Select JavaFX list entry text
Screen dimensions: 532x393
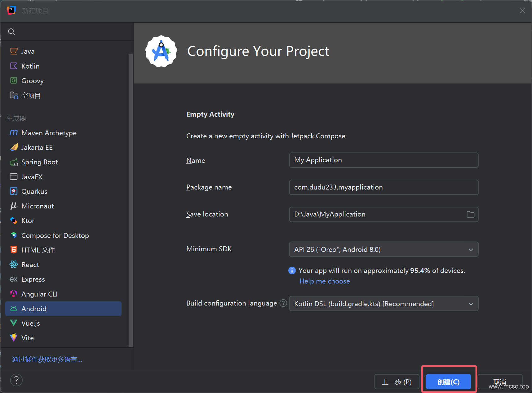pos(32,177)
